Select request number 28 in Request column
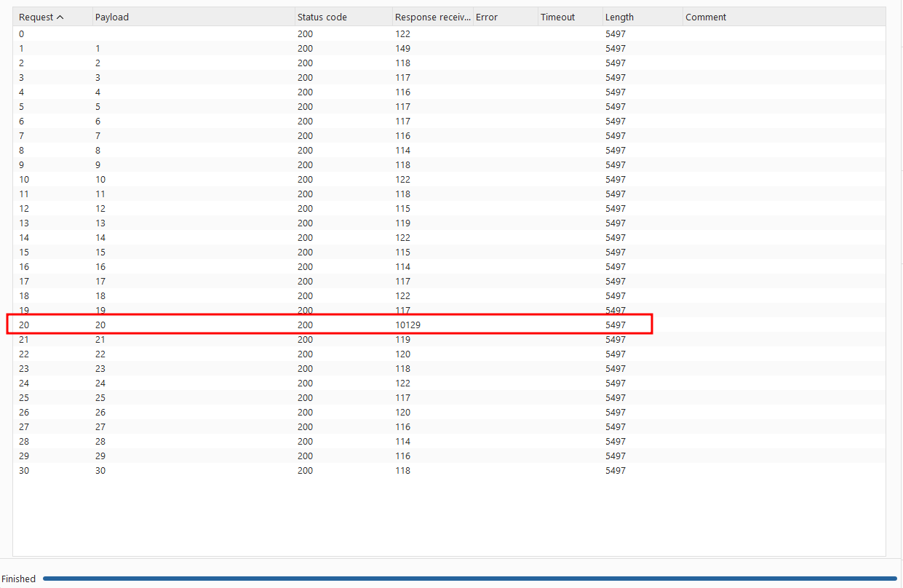 coord(24,441)
